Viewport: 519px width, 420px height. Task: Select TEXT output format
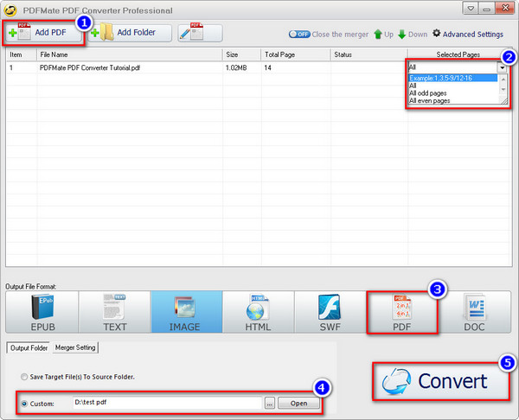pos(114,312)
